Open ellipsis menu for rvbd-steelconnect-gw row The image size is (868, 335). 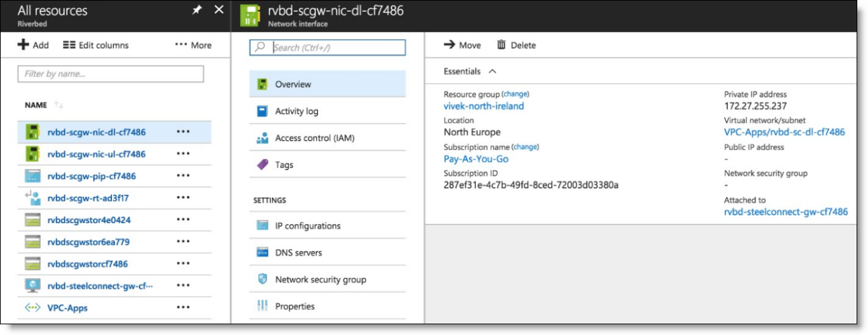point(184,286)
